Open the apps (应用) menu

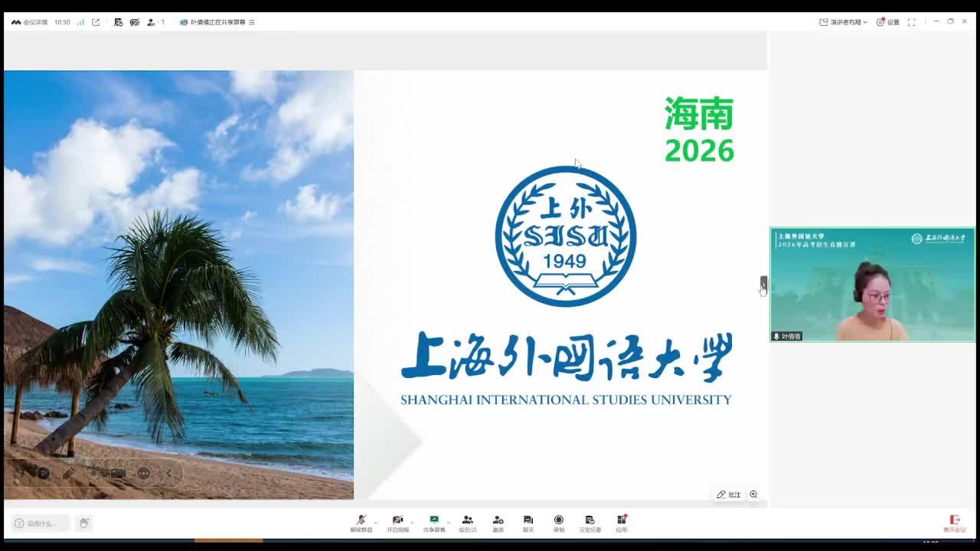click(x=622, y=523)
